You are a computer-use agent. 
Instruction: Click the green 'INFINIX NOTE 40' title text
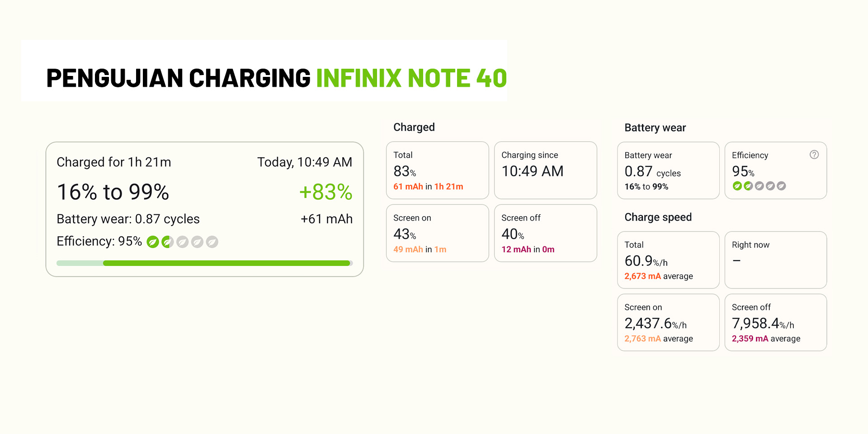tap(411, 78)
